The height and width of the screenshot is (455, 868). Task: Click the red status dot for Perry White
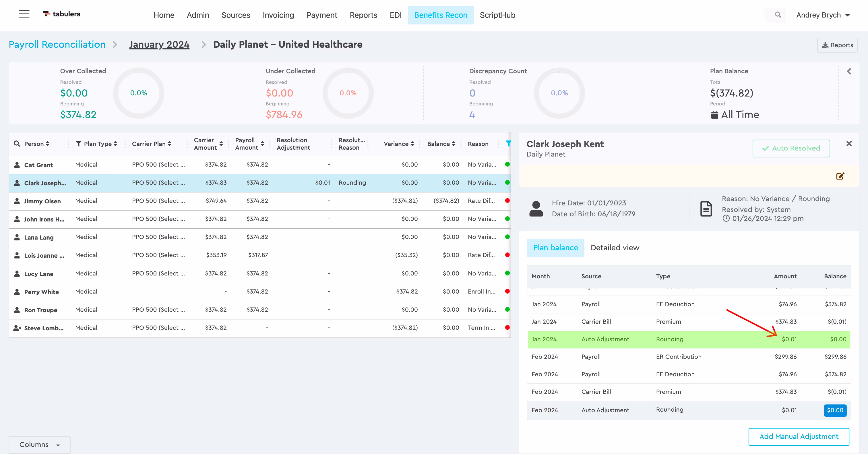click(x=507, y=291)
